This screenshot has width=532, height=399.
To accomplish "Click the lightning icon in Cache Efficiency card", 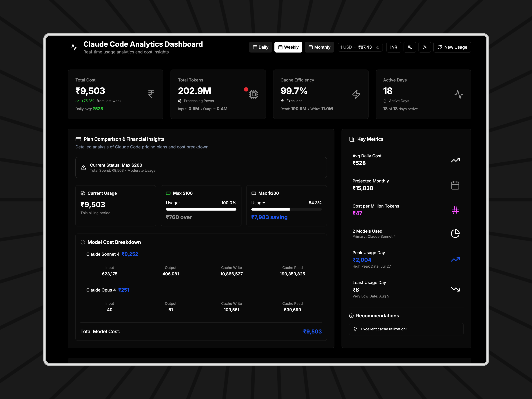I will click(x=356, y=94).
